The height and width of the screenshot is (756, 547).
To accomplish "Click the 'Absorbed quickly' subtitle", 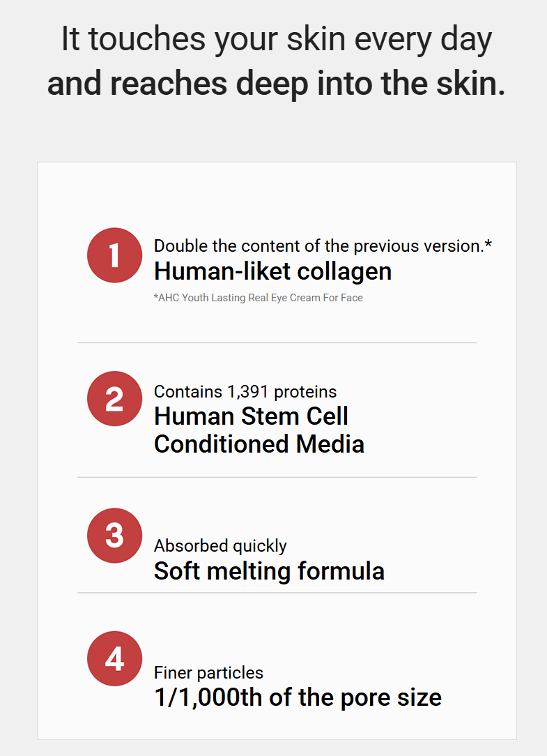I will pyautogui.click(x=220, y=546).
